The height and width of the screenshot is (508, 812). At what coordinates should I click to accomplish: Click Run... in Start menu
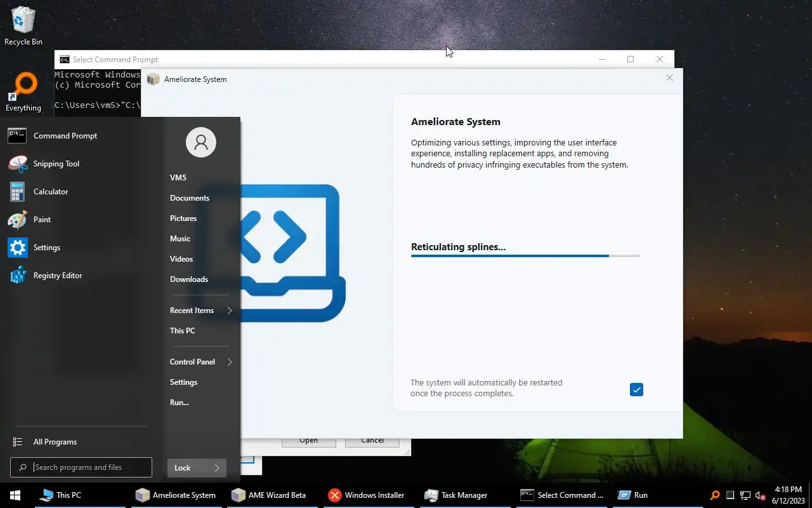180,403
